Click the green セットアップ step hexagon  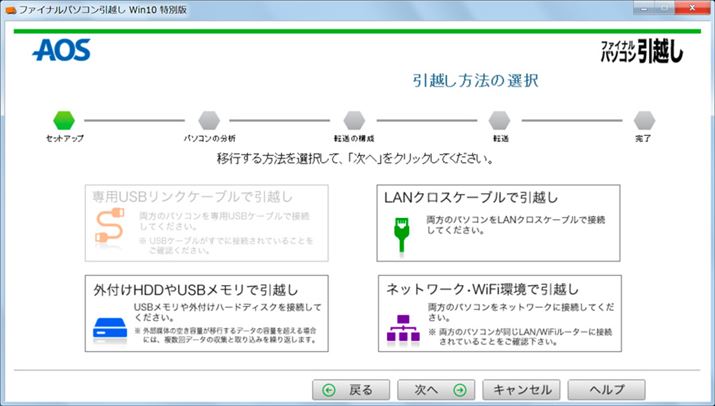click(x=64, y=121)
